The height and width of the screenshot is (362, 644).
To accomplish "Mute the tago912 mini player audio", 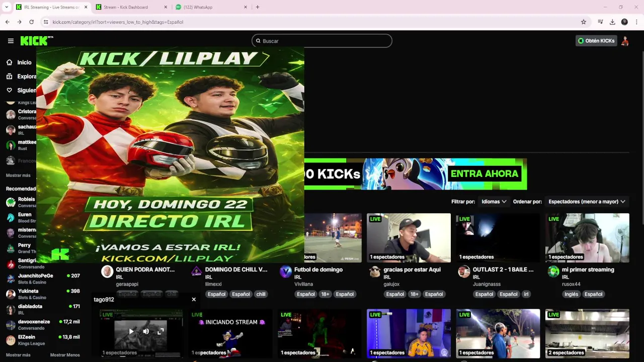I will point(146,331).
